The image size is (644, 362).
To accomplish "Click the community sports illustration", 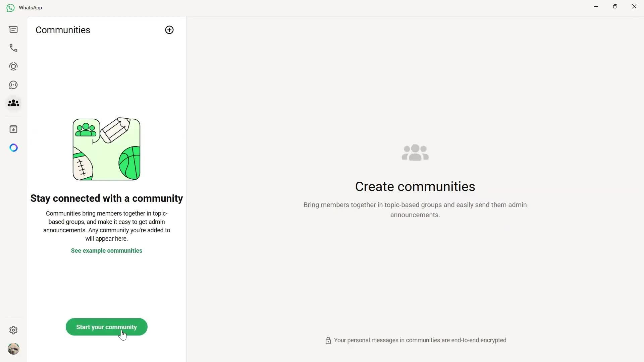I will pyautogui.click(x=106, y=149).
